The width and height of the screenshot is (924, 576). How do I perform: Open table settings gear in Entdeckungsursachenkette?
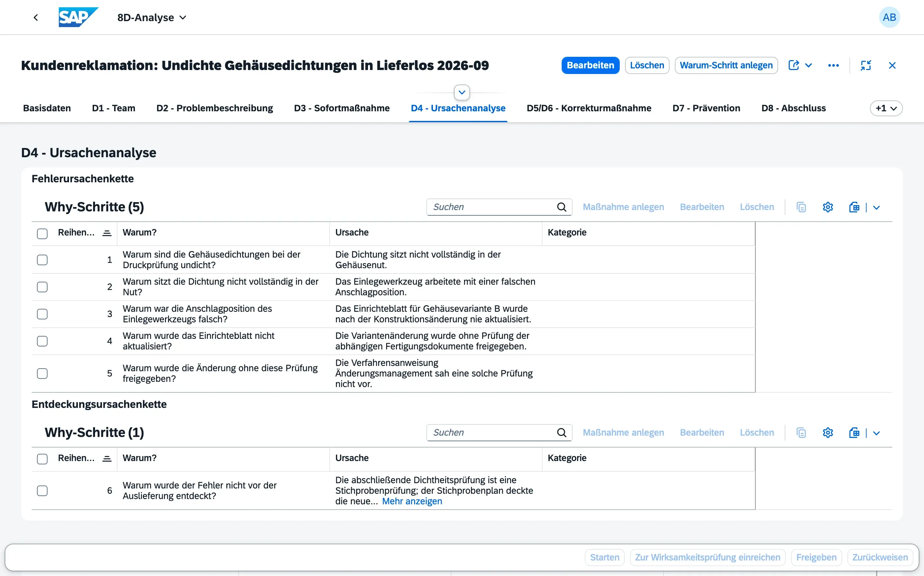[x=828, y=433]
